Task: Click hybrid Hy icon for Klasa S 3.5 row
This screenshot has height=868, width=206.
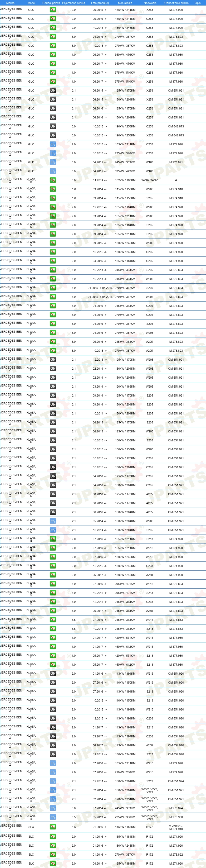Action: 53,817
